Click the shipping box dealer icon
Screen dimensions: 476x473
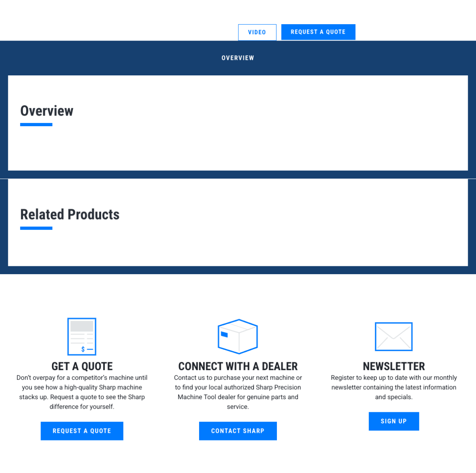click(238, 336)
